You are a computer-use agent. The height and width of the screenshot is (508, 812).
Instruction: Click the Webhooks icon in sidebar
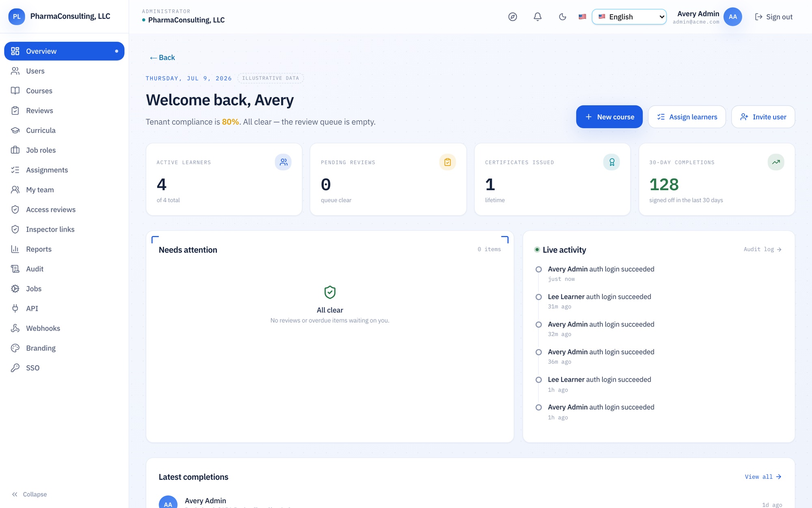[15, 328]
